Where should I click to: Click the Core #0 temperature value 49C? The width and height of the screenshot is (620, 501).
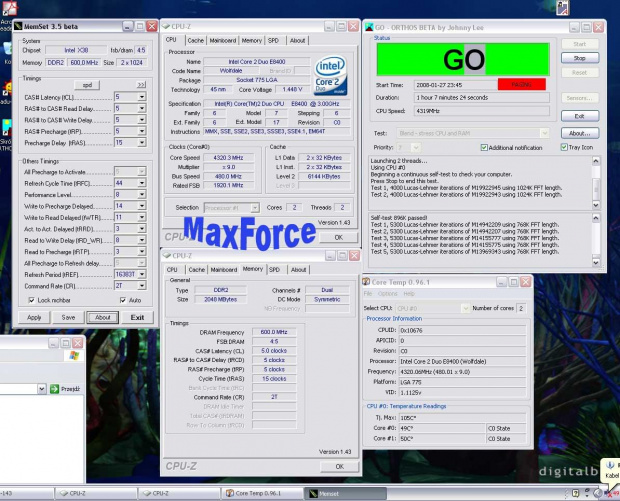(442, 428)
